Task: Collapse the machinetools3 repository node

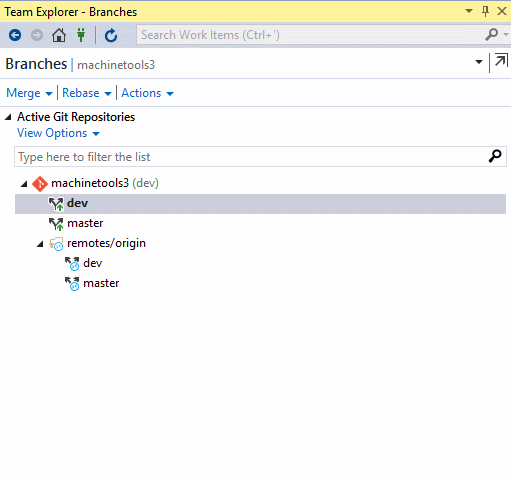Action: tap(24, 184)
